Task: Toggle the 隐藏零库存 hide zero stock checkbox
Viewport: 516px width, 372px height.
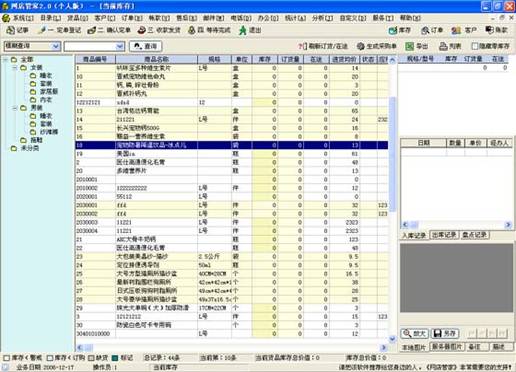Action: click(475, 46)
